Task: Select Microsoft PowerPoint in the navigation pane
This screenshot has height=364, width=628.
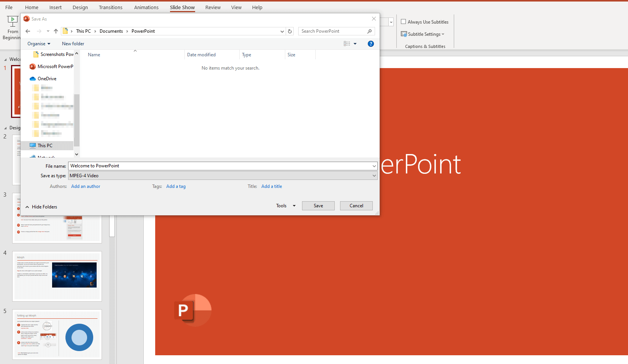Action: pyautogui.click(x=51, y=67)
